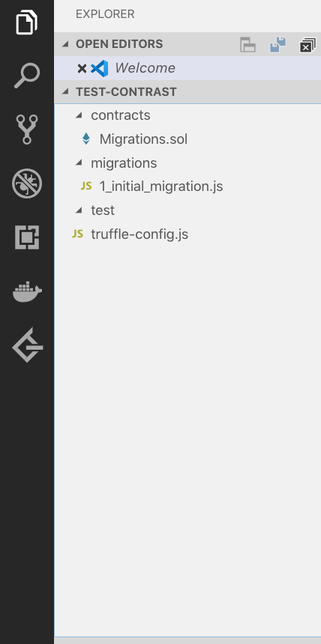Collapse the migrations folder arrow

pos(79,163)
